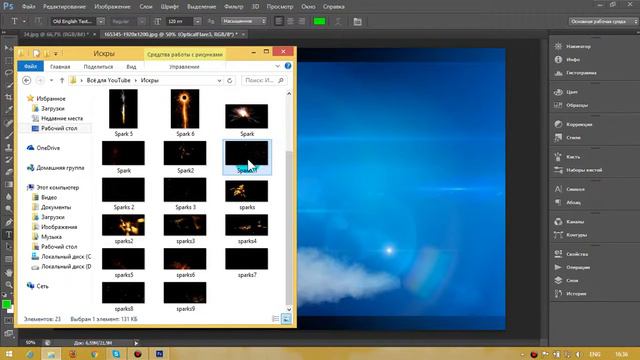Viewport: 640px width, 360px height.
Task: Open Explorer help button
Action: point(288,66)
